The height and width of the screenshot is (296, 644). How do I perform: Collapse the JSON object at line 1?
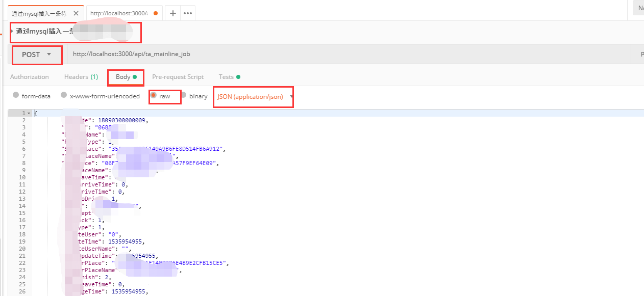(29, 113)
